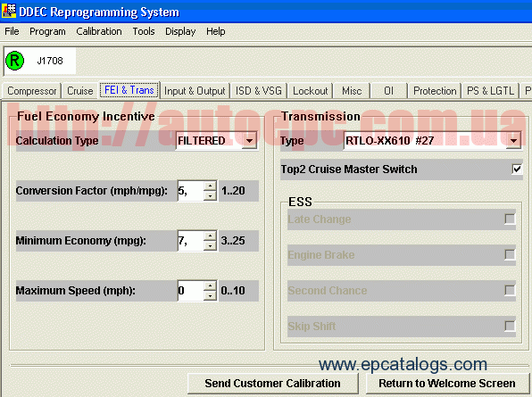Switch to the Cruise tab

coord(80,91)
